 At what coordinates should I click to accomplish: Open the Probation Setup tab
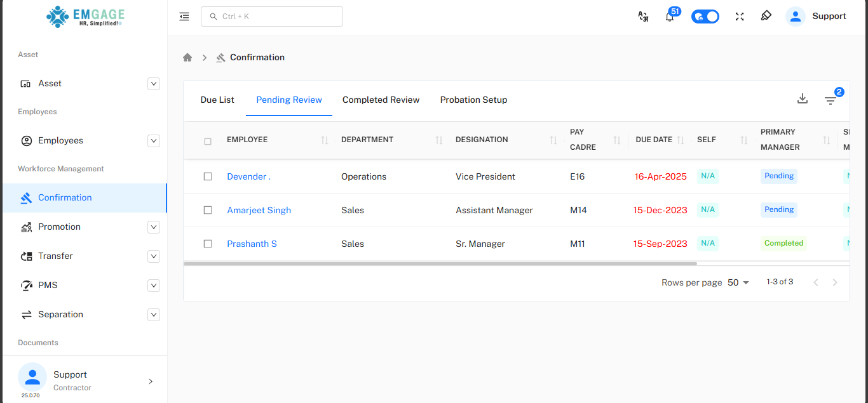pos(473,100)
